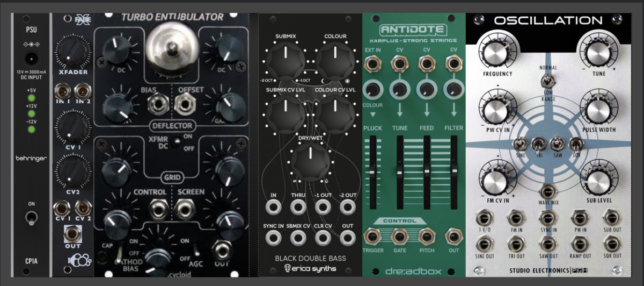
Task: Adjust the COLOUR CV LVL knob
Action: point(335,114)
